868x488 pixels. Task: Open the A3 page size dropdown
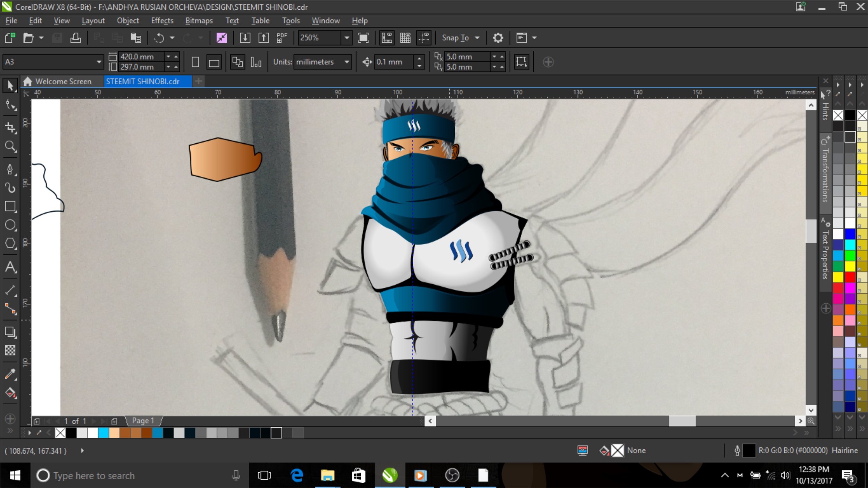(x=99, y=62)
